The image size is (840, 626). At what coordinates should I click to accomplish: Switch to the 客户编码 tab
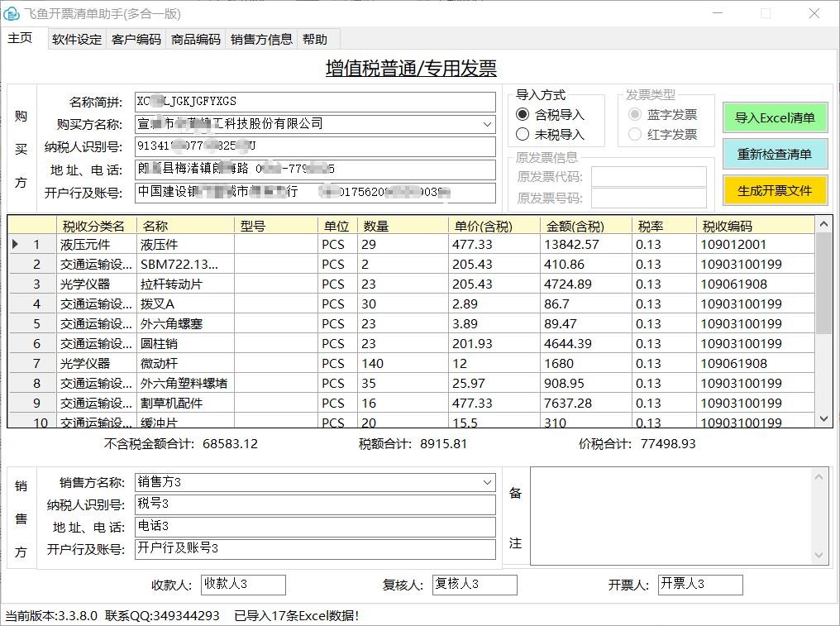point(136,40)
